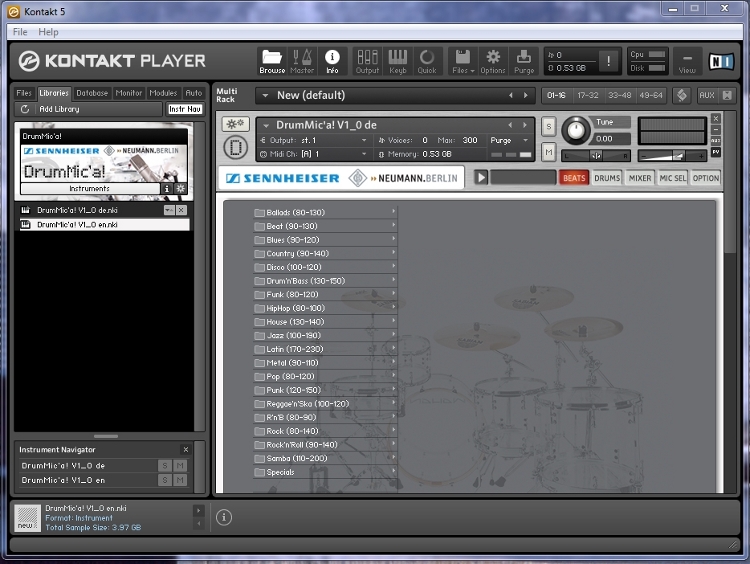Switch to the Database tab
This screenshot has width=750, height=564.
coord(92,93)
